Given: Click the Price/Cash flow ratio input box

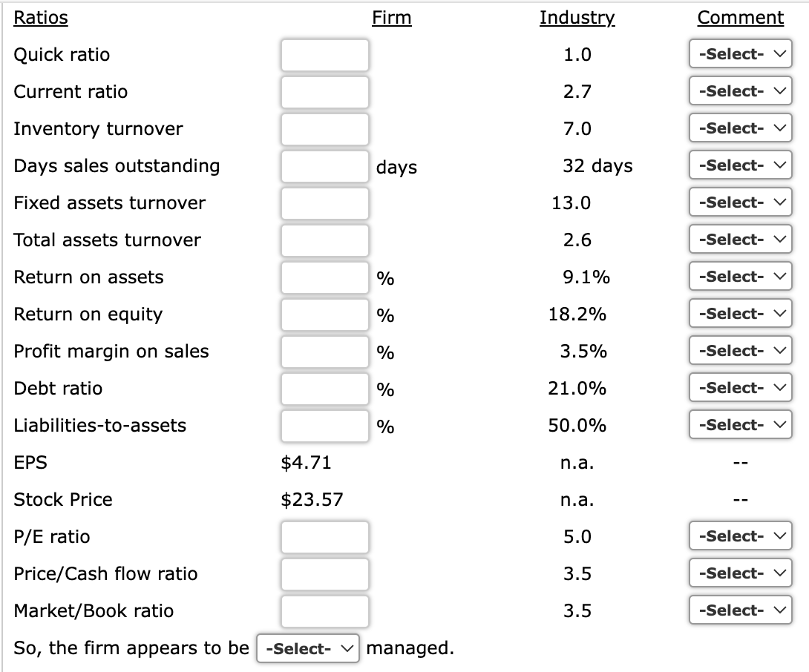Looking at the screenshot, I should point(324,574).
